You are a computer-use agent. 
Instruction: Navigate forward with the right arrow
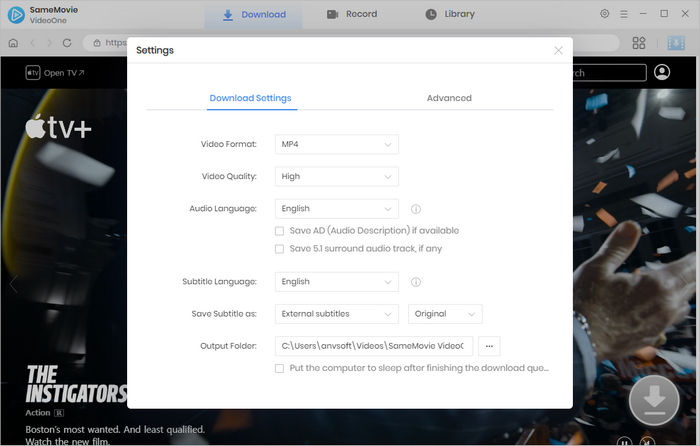(x=49, y=43)
